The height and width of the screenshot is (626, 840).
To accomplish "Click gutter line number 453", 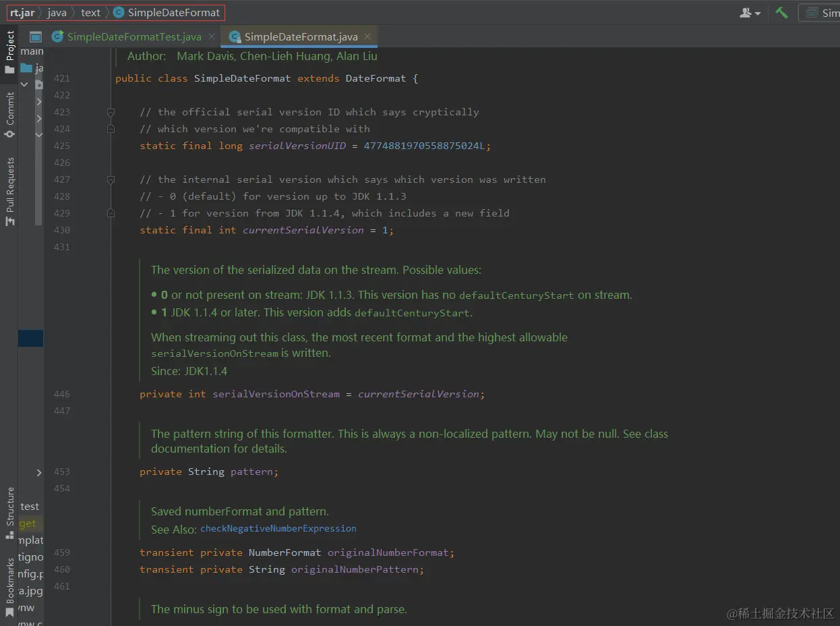I will click(x=61, y=472).
